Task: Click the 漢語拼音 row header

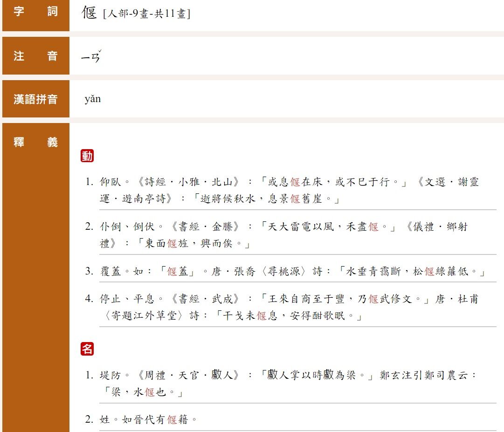Action: pos(36,99)
